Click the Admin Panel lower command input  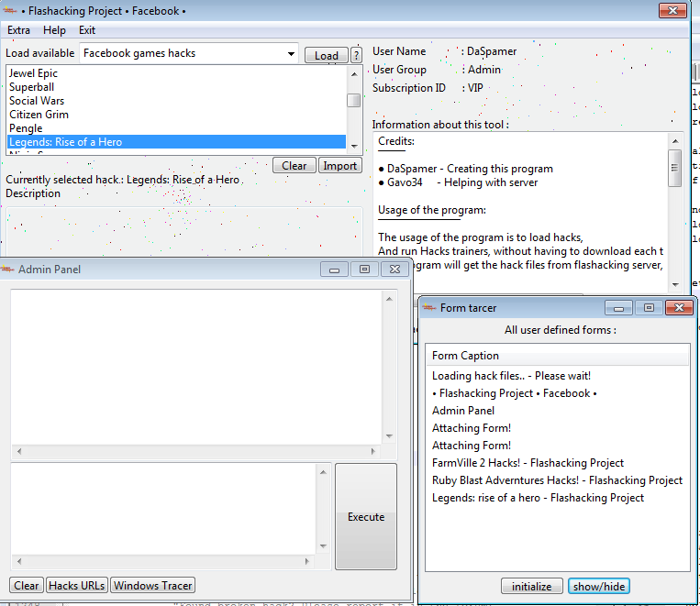pos(163,509)
